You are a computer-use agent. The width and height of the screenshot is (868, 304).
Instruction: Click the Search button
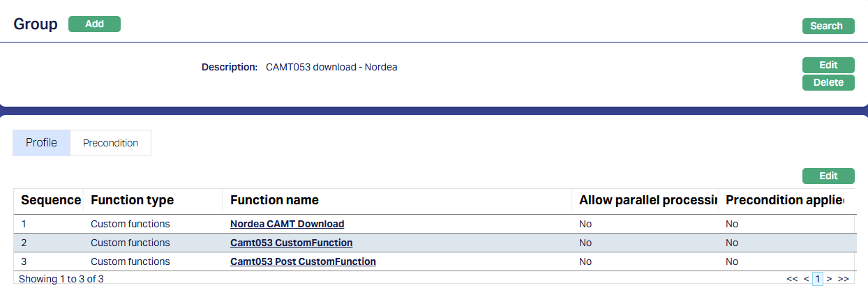click(x=828, y=26)
